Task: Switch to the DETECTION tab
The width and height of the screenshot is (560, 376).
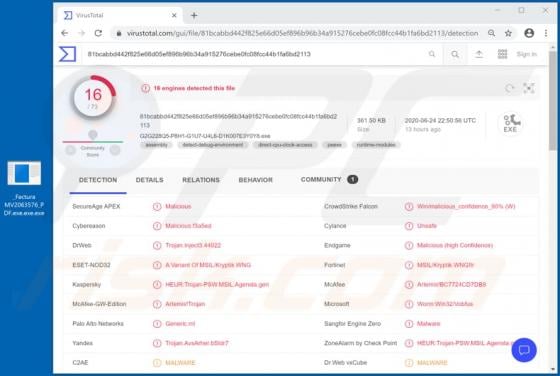Action: [98, 180]
